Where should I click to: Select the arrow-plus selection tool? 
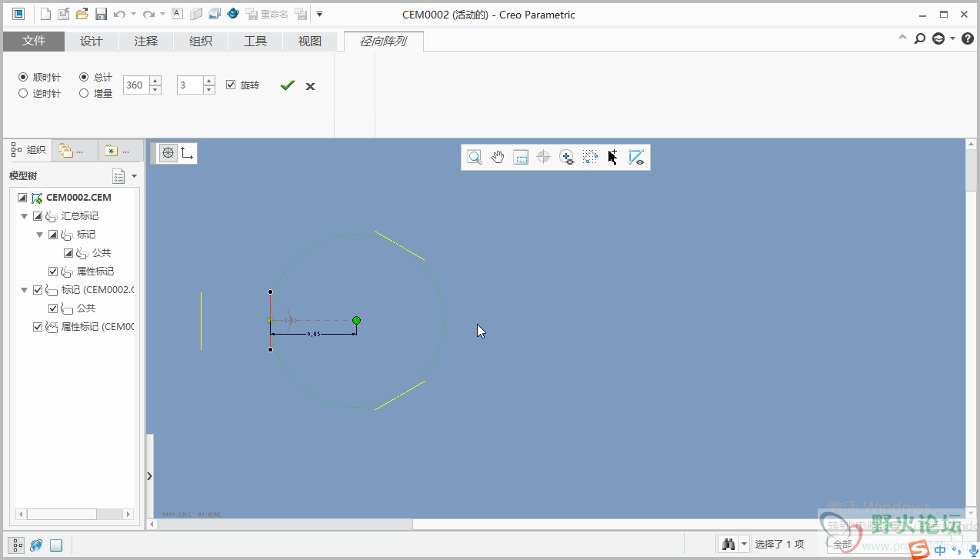[x=613, y=157]
